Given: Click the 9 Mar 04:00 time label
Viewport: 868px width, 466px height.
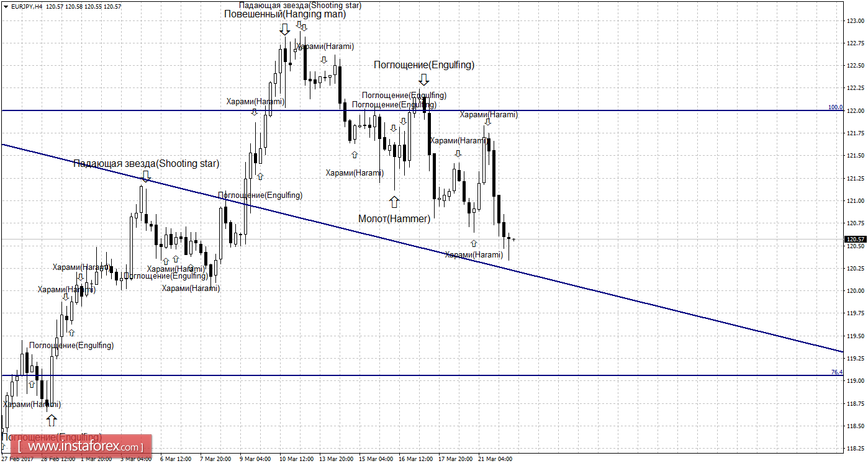Looking at the screenshot, I should (255, 460).
